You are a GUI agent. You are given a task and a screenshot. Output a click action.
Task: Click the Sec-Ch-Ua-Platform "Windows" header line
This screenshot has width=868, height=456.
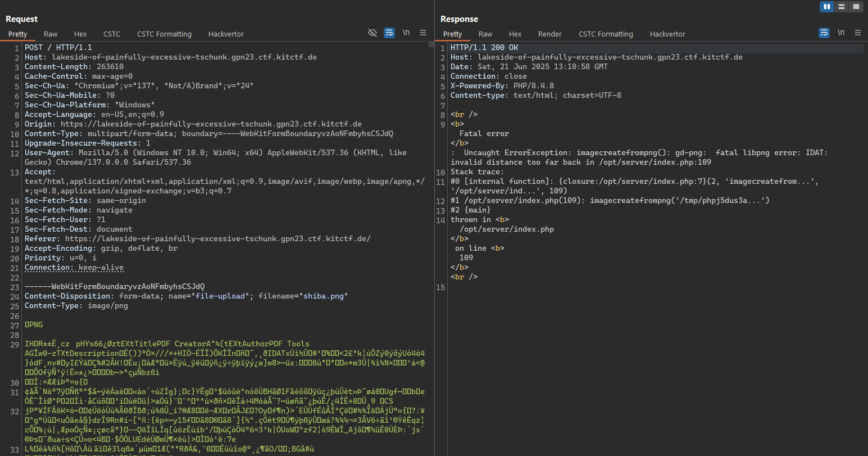click(x=90, y=105)
